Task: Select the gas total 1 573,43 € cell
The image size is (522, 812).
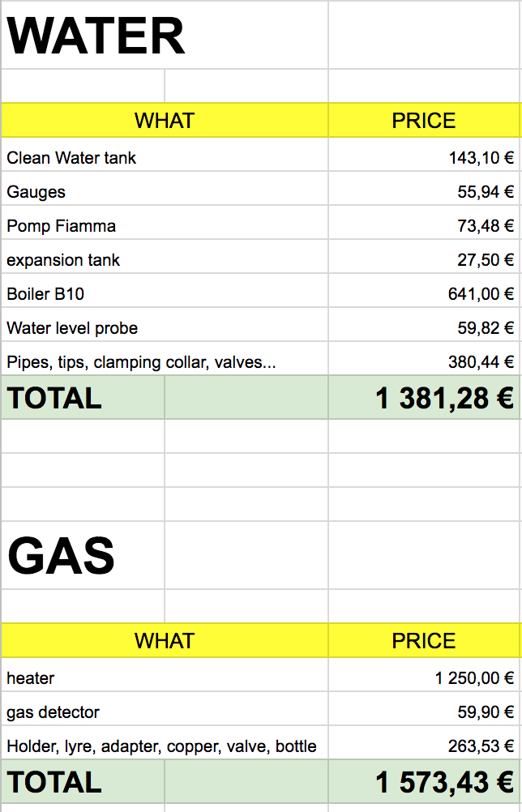Action: click(424, 781)
